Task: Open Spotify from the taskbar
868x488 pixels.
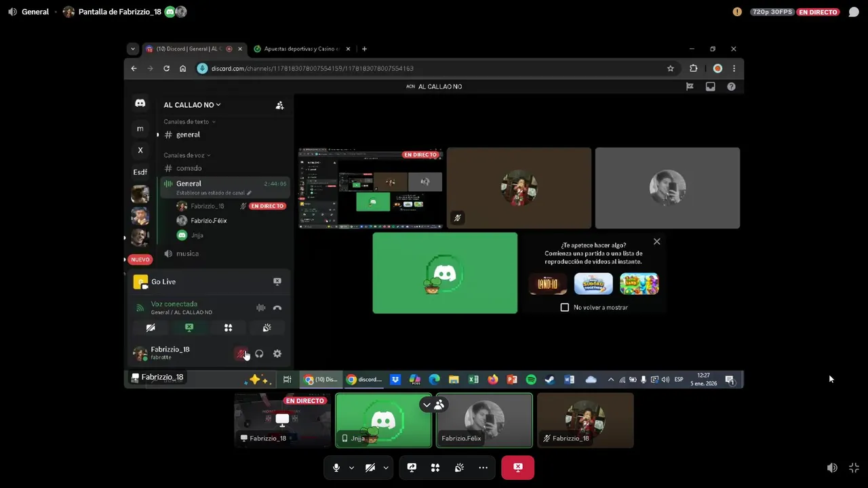Action: (531, 380)
